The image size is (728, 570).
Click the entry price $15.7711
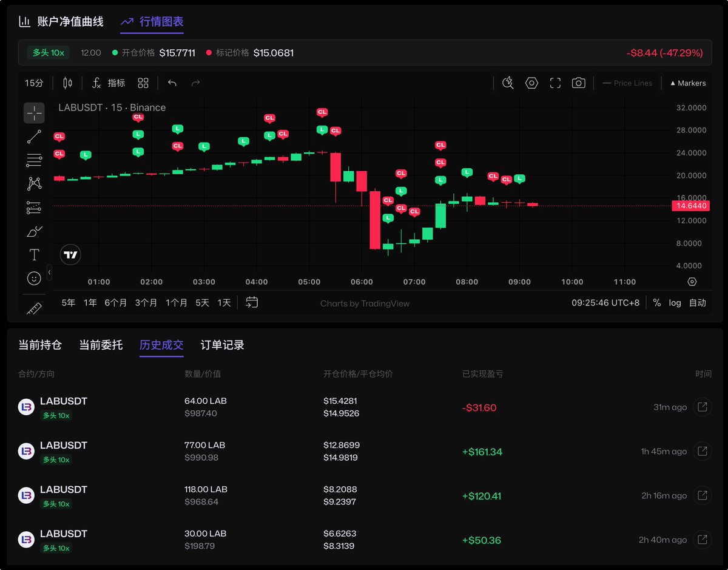point(177,53)
